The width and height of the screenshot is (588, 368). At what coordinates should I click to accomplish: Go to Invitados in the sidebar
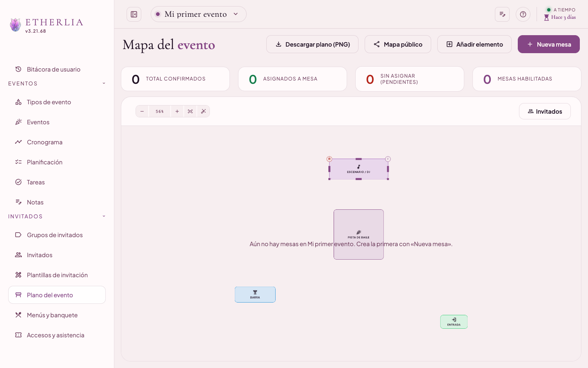[57, 255]
